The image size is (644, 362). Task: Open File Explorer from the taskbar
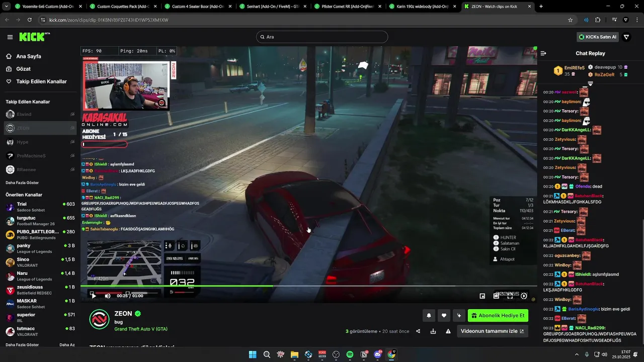294,354
